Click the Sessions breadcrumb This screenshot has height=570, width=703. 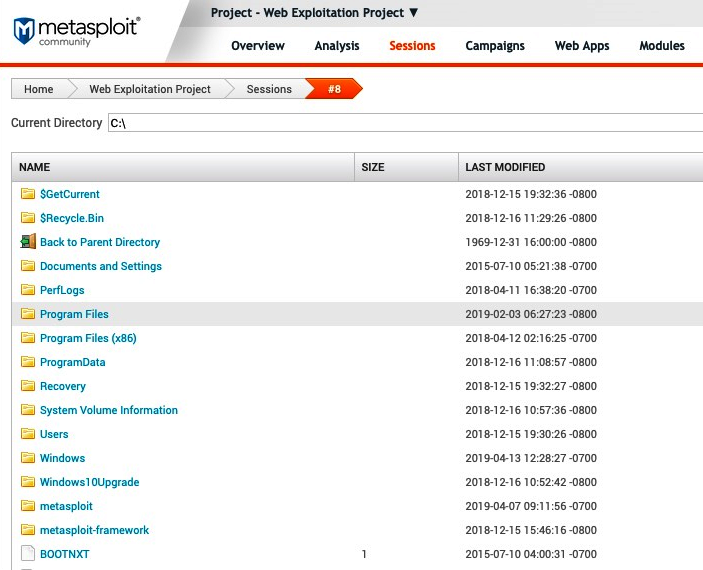pyautogui.click(x=269, y=89)
